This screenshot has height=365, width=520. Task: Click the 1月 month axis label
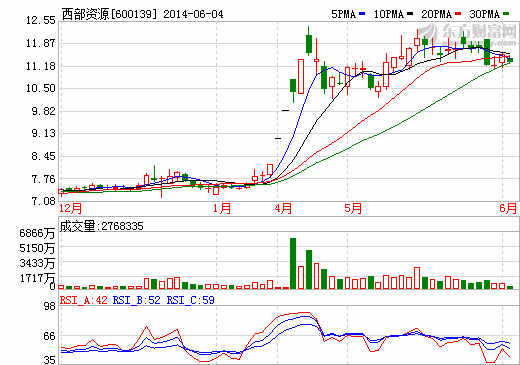(x=222, y=209)
